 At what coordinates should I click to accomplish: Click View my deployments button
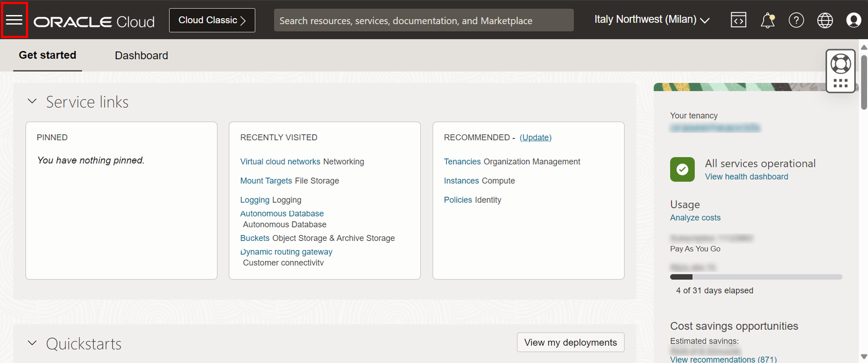(571, 343)
